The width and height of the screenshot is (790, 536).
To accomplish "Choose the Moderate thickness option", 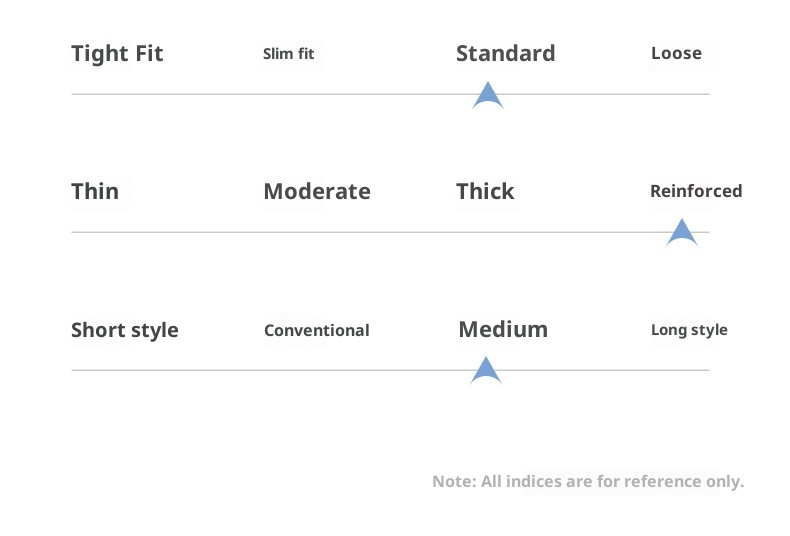I will (317, 192).
